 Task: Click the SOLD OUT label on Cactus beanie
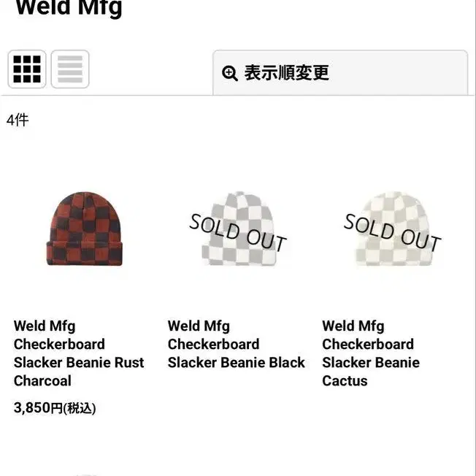[392, 232]
